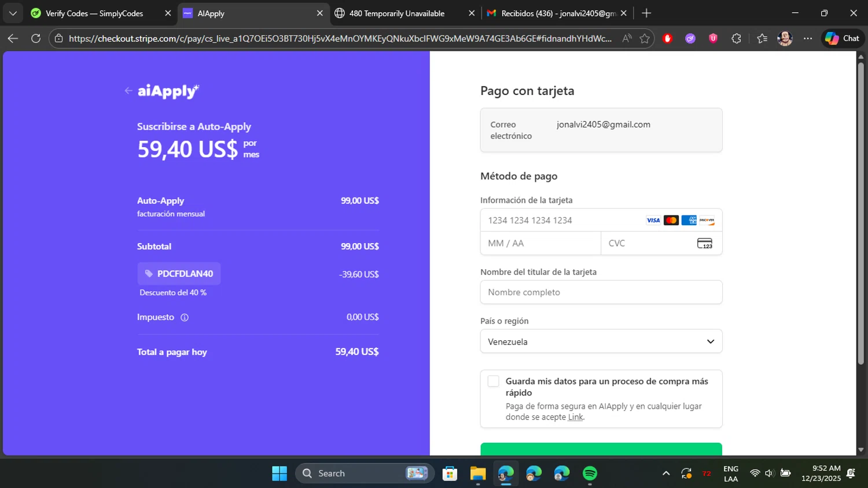Click the Mastercard logo

tap(671, 220)
